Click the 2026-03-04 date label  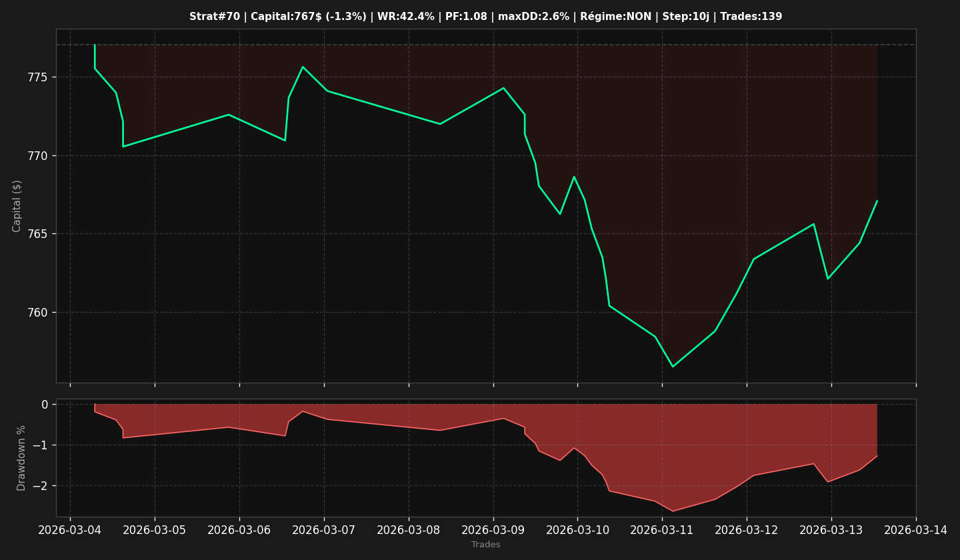click(x=71, y=530)
